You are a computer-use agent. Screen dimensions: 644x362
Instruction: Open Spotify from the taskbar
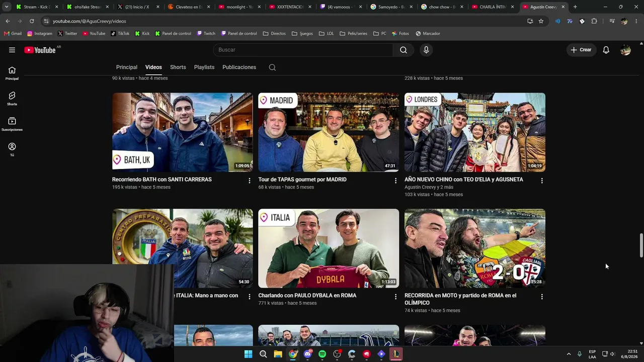coord(323,354)
